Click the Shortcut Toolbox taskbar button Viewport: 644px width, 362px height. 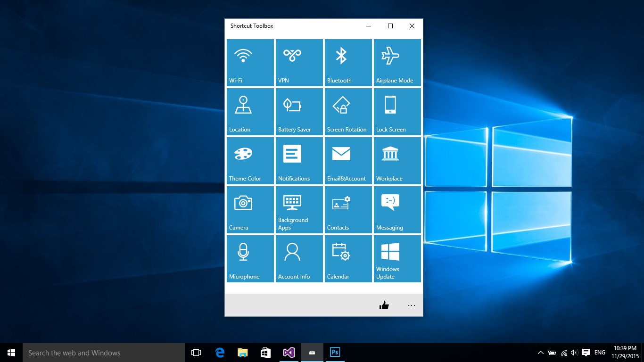click(312, 353)
